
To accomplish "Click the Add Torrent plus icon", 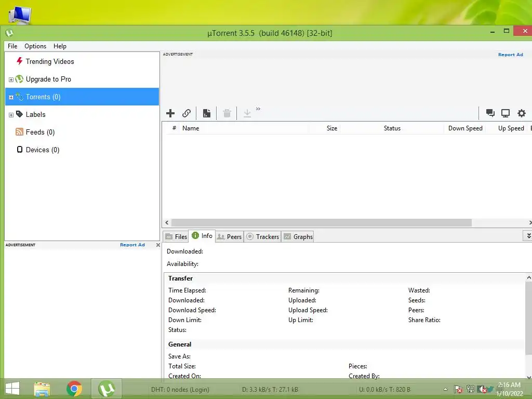I will [x=170, y=113].
